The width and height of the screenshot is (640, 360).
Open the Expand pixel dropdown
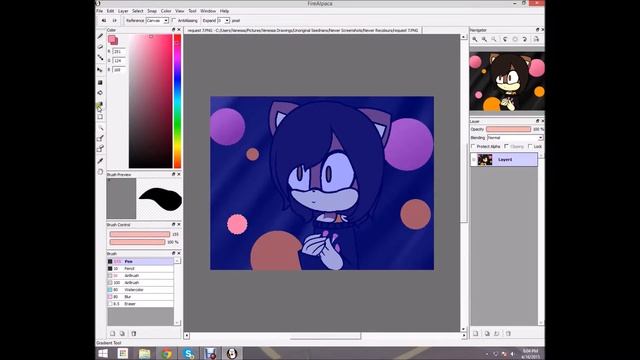pyautogui.click(x=224, y=20)
